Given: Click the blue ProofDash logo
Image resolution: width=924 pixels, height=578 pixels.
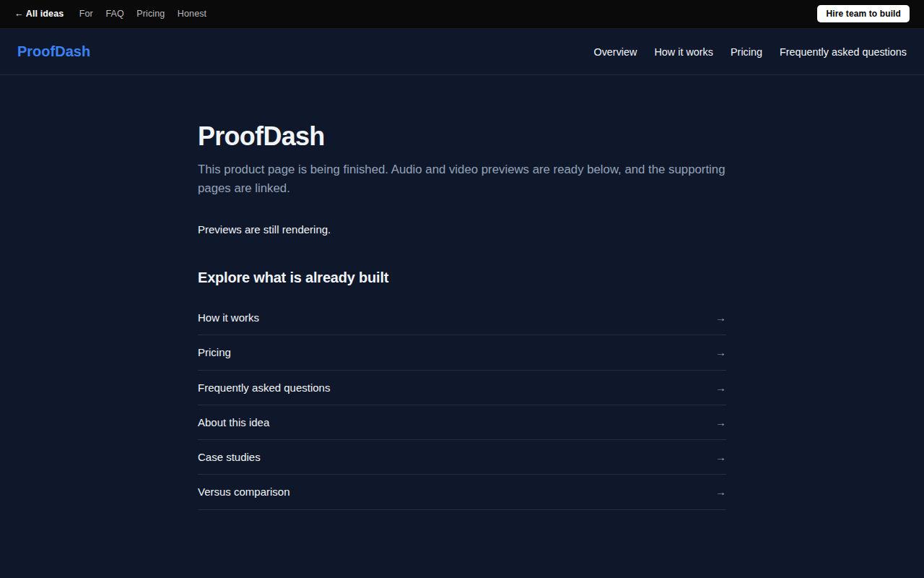Looking at the screenshot, I should pyautogui.click(x=53, y=51).
